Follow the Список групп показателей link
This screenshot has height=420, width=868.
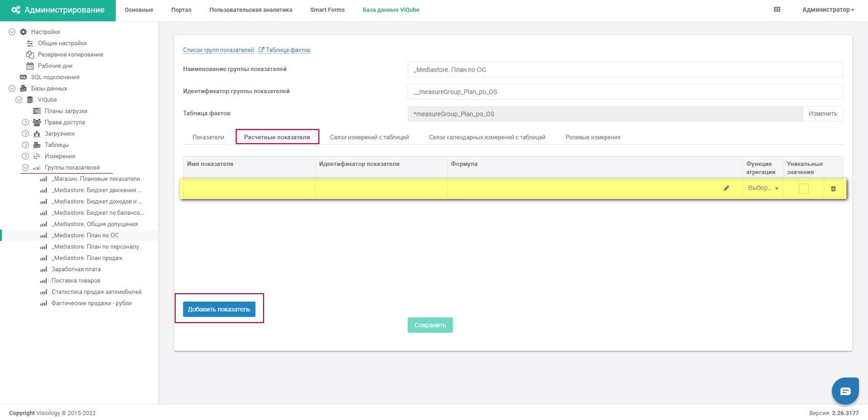(x=218, y=50)
